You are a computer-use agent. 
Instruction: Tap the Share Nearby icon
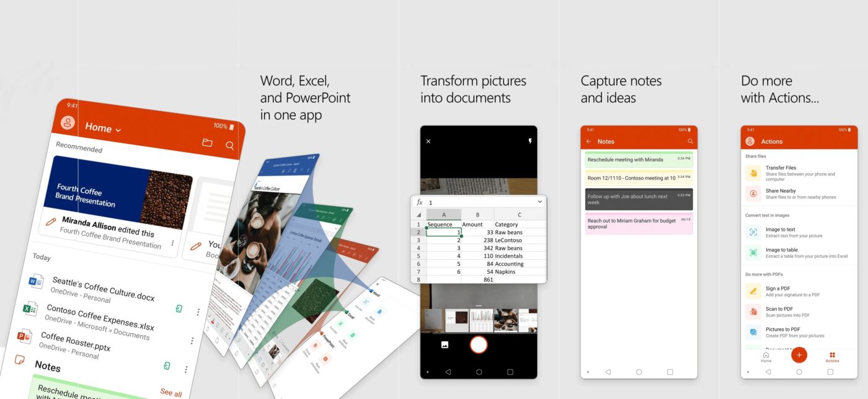(x=753, y=194)
